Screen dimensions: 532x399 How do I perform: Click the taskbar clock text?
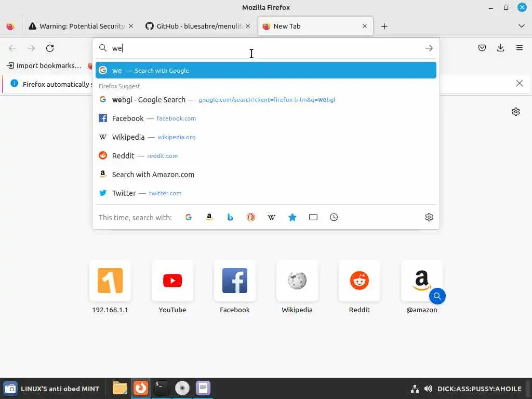pos(480,389)
